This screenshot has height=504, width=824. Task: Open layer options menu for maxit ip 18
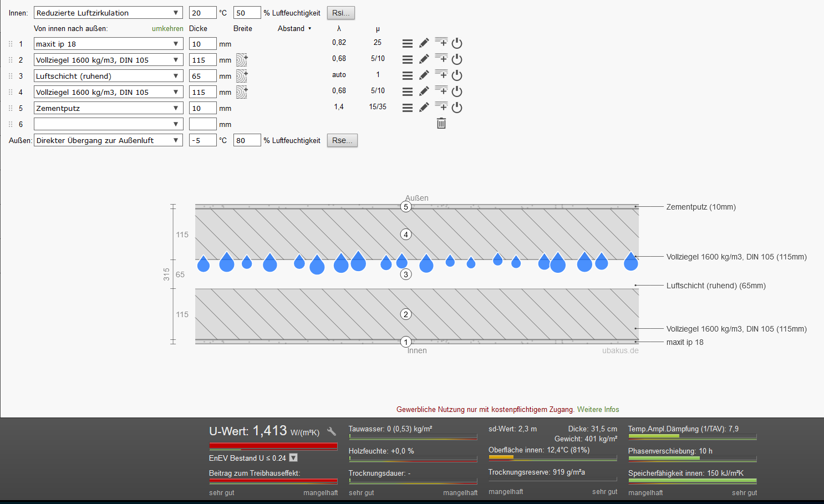tap(408, 43)
